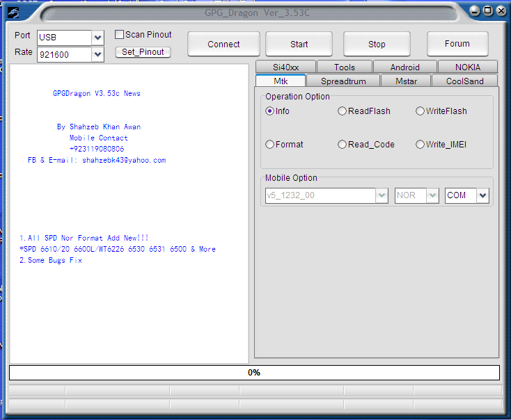Click the 'Some Bugs Fix' line

(51, 260)
